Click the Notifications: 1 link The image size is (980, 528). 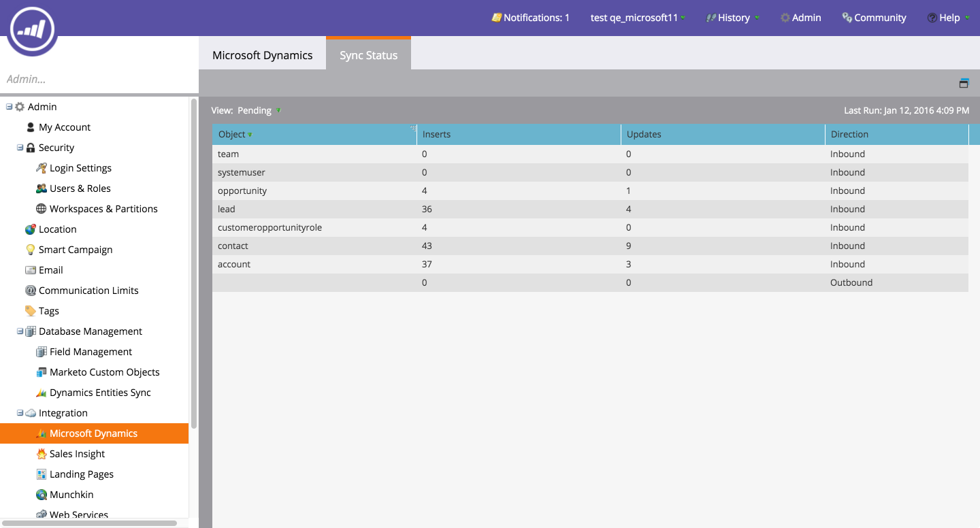tap(531, 18)
